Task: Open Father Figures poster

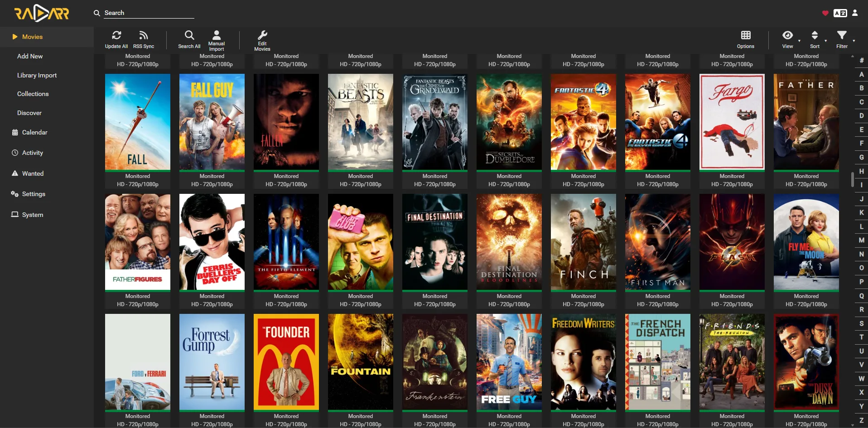Action: 138,242
